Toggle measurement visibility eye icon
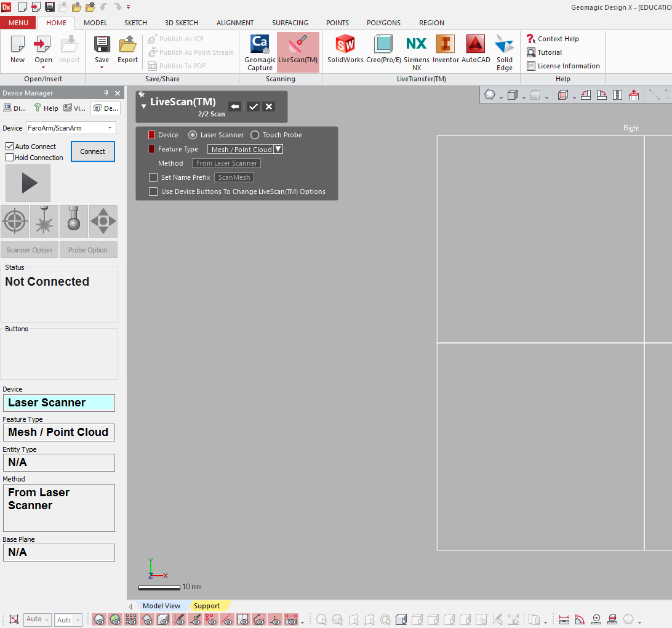Screen dimensions: 672x628 [x=292, y=619]
